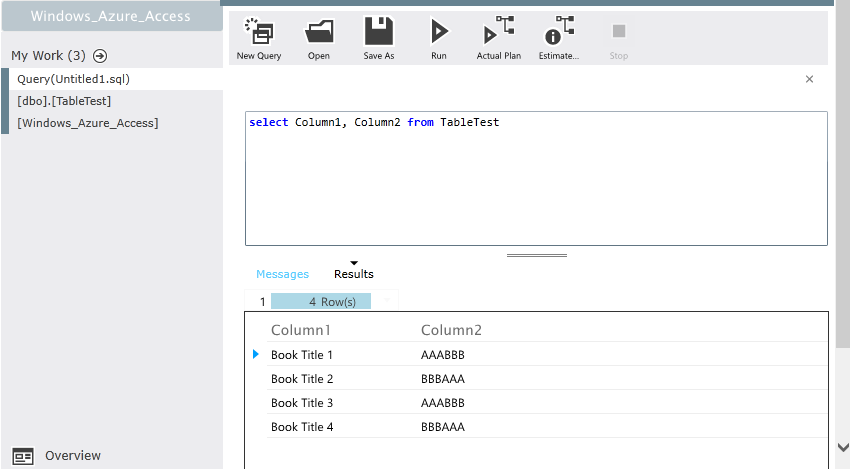
Task: Click the Stop execution icon
Action: [619, 34]
